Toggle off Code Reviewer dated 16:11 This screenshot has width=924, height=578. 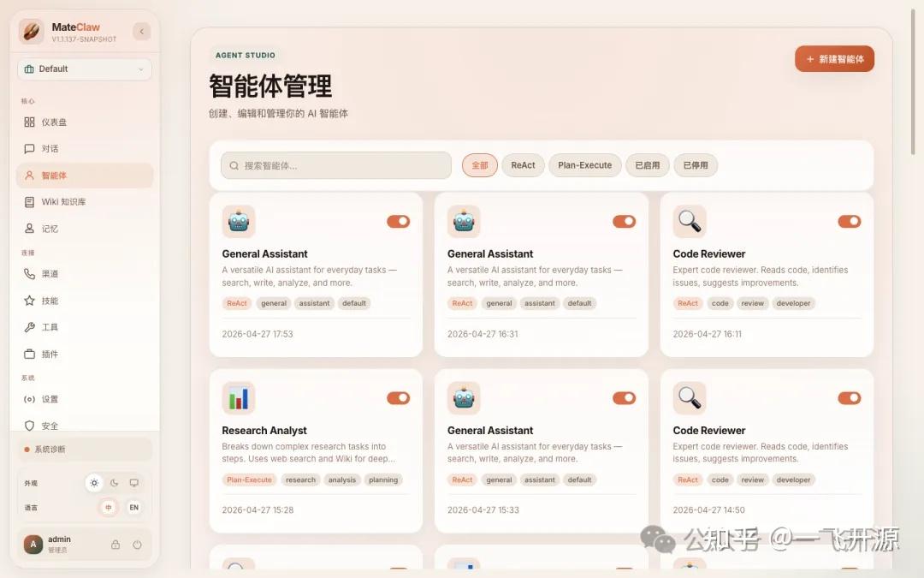[850, 221]
